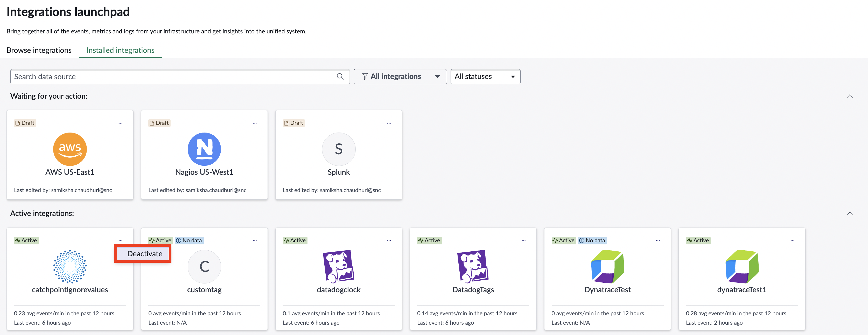
Task: Click the Draft badge on Nagios US-West1
Action: tap(159, 123)
